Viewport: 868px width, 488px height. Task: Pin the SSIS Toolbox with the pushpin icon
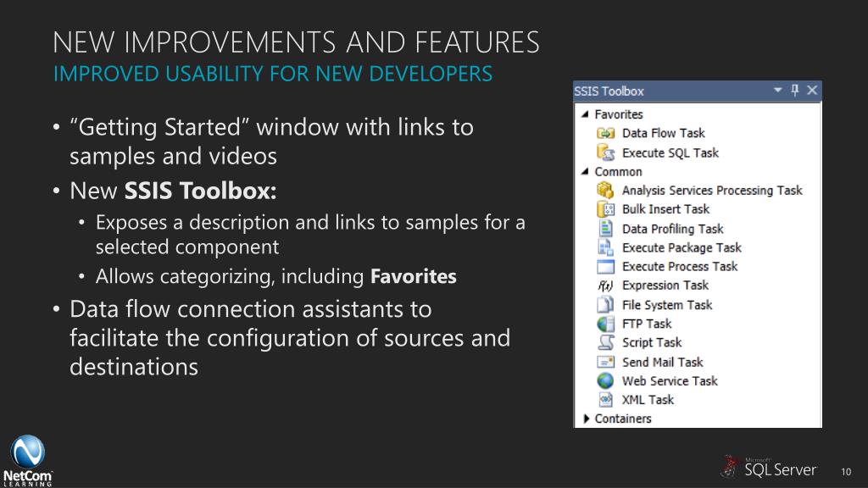[795, 90]
